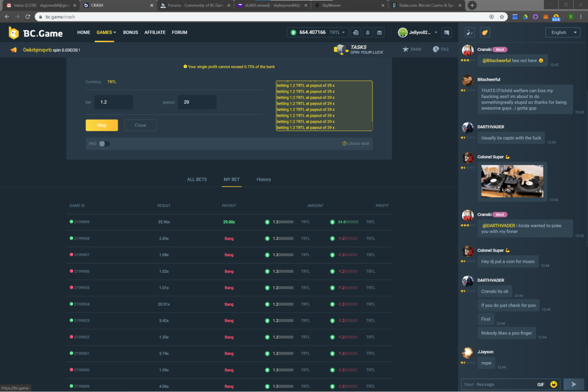This screenshot has height=392, width=588.
Task: Click the BC.Game logo
Action: pyautogui.click(x=36, y=33)
